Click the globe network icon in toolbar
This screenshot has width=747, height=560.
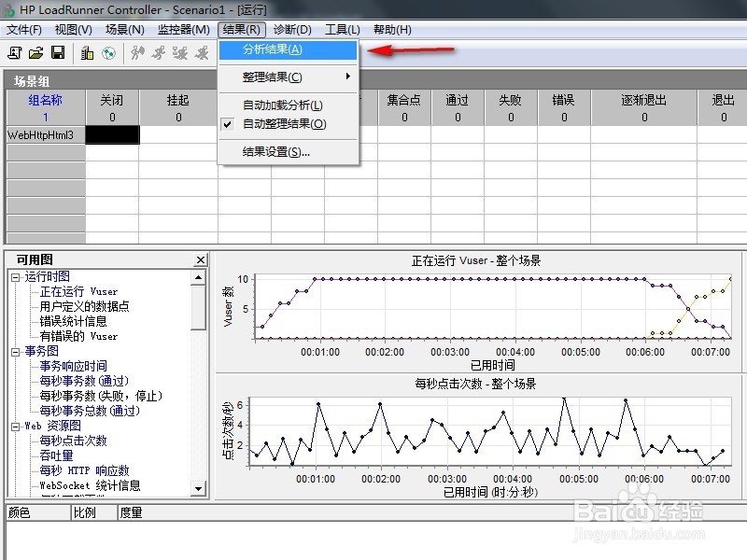tap(109, 53)
